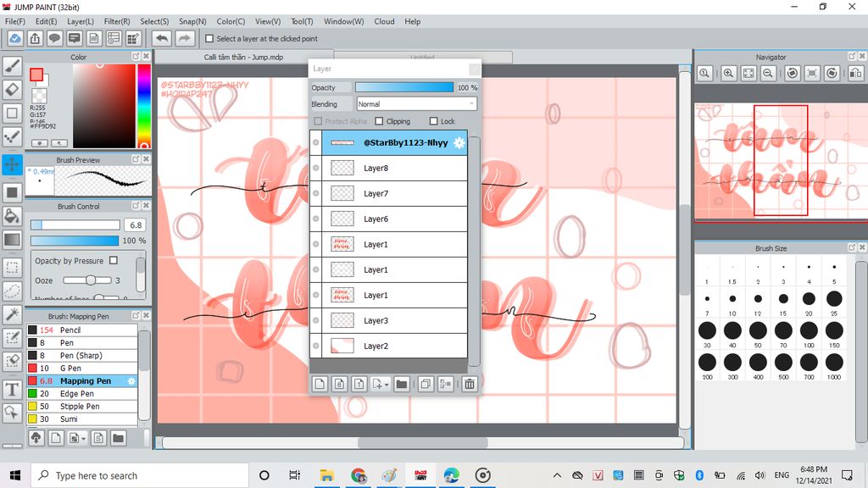Image resolution: width=868 pixels, height=488 pixels.
Task: Open the File(F) menu
Action: click(15, 21)
